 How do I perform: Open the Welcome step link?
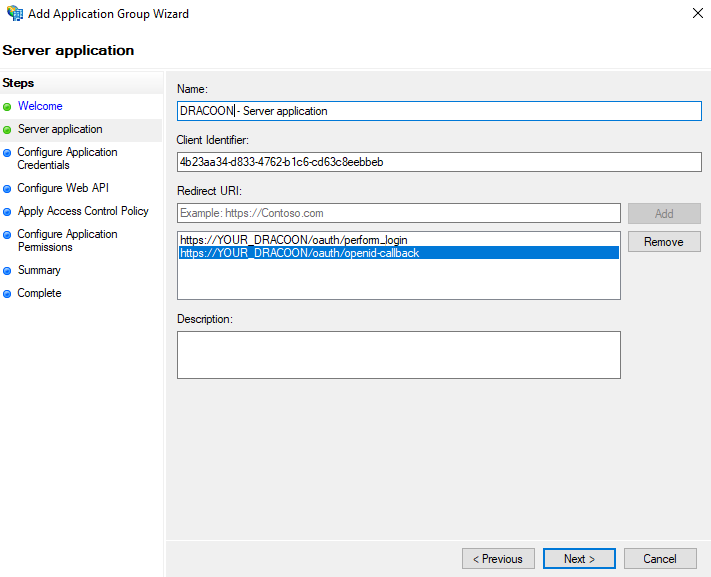coord(40,106)
